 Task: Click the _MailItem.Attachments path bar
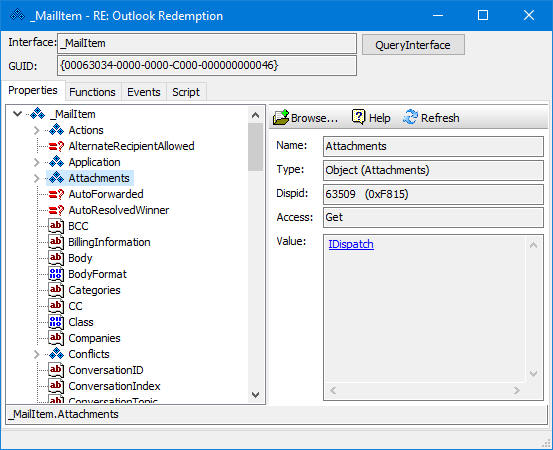[276, 414]
